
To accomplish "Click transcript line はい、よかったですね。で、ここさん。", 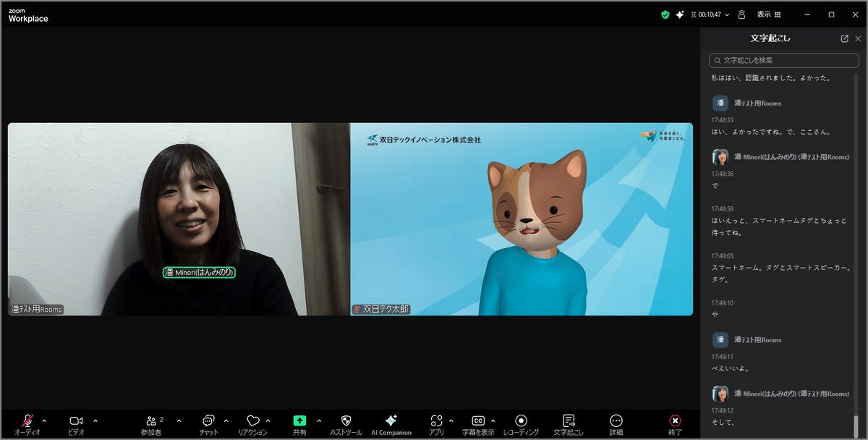I will [770, 132].
